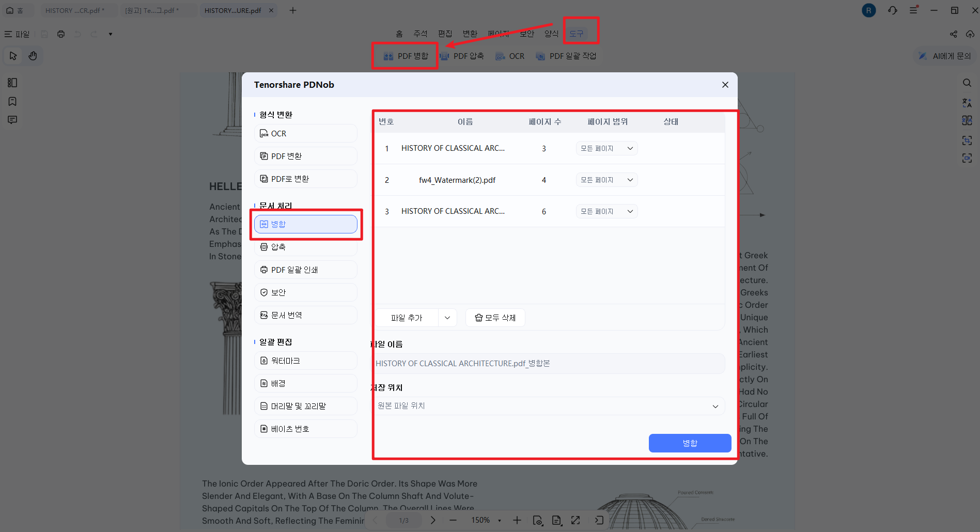The height and width of the screenshot is (532, 980).
Task: Open the 변환 menu tab
Action: (470, 34)
